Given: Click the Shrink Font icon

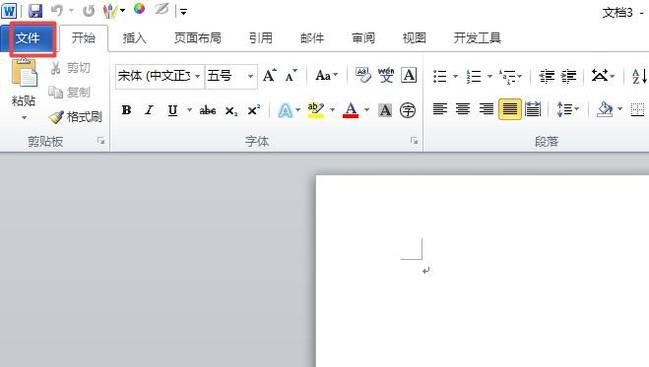Looking at the screenshot, I should pos(291,75).
